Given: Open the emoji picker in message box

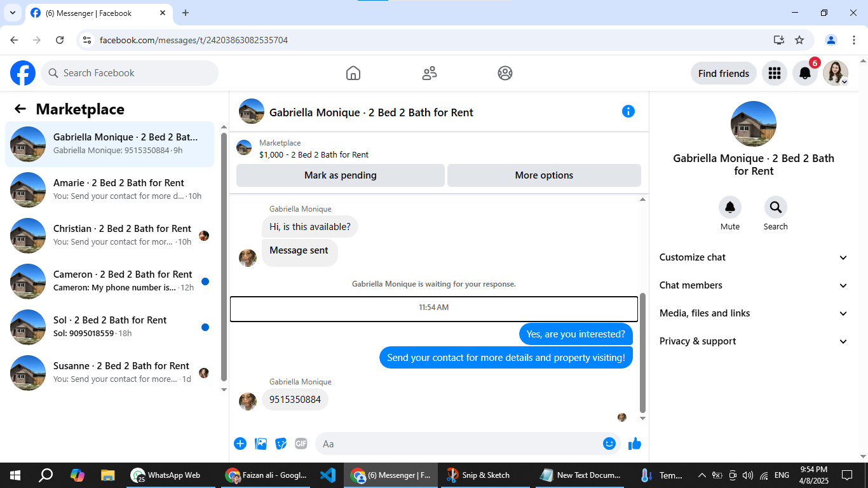Looking at the screenshot, I should pyautogui.click(x=609, y=444).
